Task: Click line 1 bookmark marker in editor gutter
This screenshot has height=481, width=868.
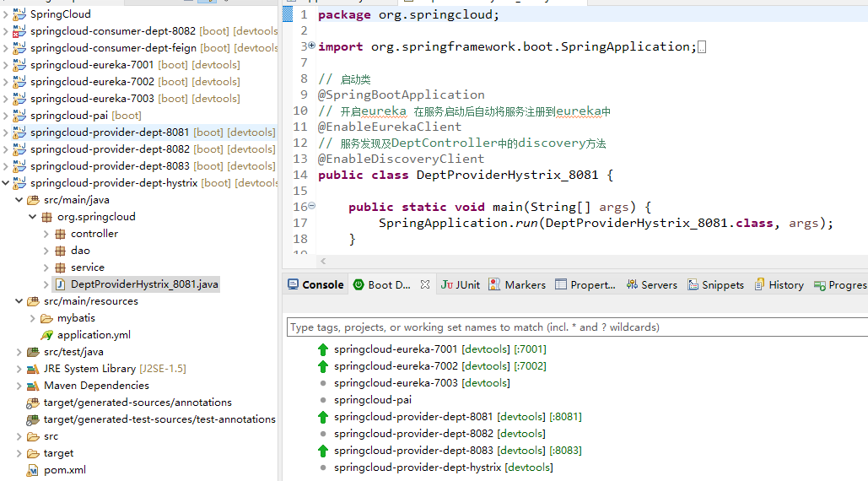Action: (288, 14)
